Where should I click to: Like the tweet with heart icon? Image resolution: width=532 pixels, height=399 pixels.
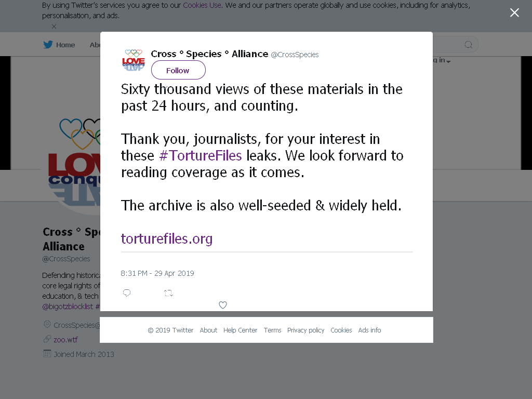pyautogui.click(x=222, y=304)
